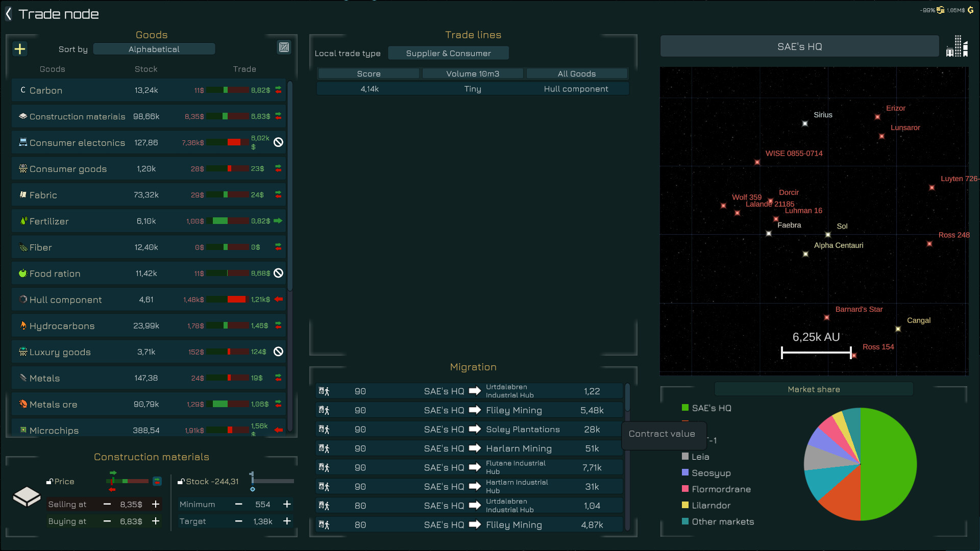Click the trade mode button beside the price bar
Viewport: 980px width, 551px height.
pos(157,481)
